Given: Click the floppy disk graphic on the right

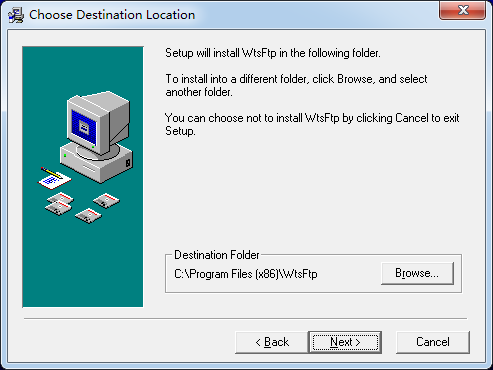Looking at the screenshot, I should (106, 201).
